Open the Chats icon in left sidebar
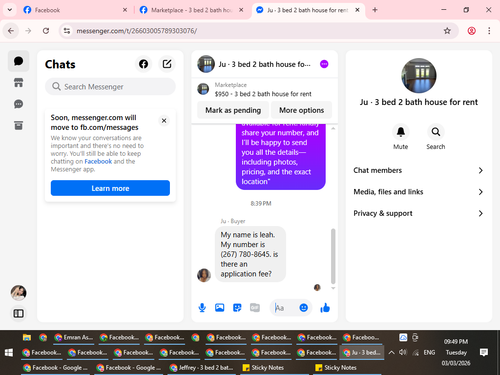Viewport: 500px width, 375px height. [x=18, y=61]
